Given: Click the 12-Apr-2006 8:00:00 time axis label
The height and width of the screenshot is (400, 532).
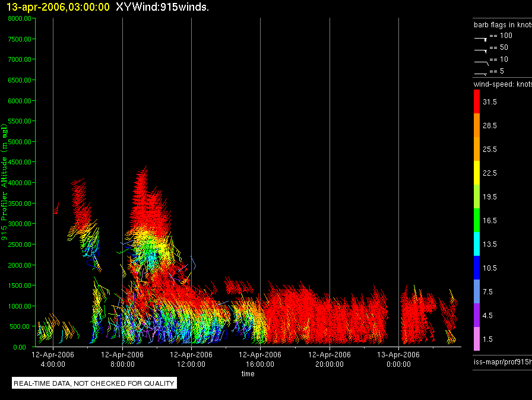Looking at the screenshot, I should tap(122, 359).
